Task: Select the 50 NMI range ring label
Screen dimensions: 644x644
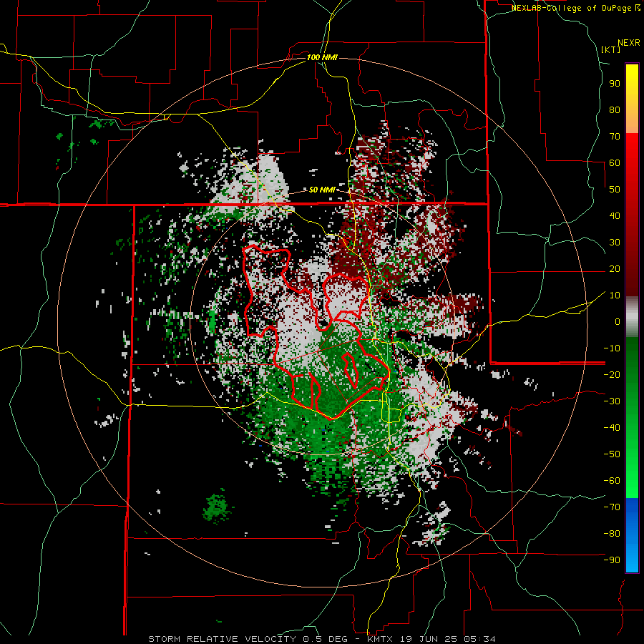Action: click(322, 190)
